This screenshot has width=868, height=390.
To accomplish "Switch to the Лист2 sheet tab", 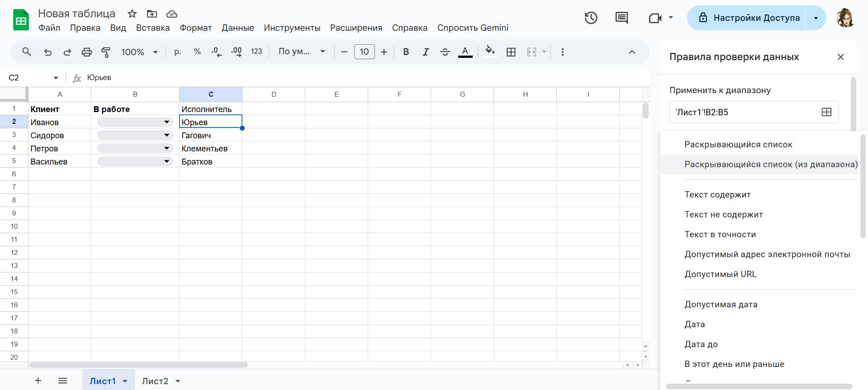I will pyautogui.click(x=155, y=381).
